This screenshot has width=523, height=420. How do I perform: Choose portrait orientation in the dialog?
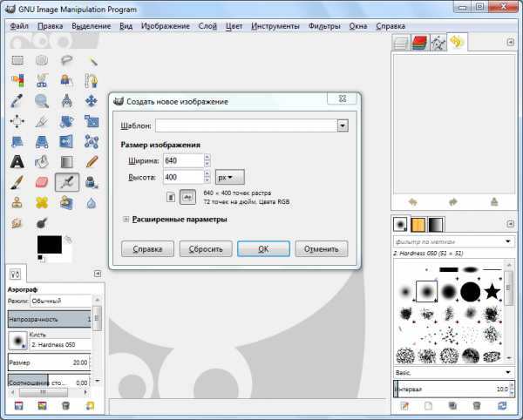point(171,197)
